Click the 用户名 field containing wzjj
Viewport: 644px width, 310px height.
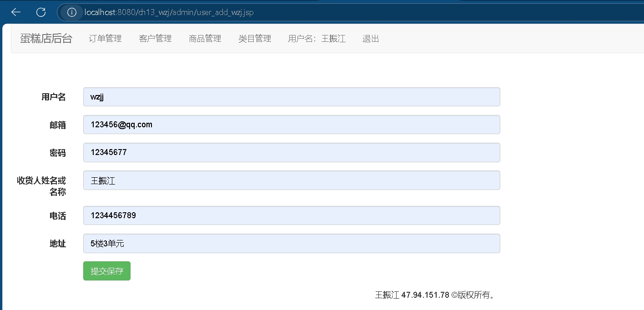292,97
